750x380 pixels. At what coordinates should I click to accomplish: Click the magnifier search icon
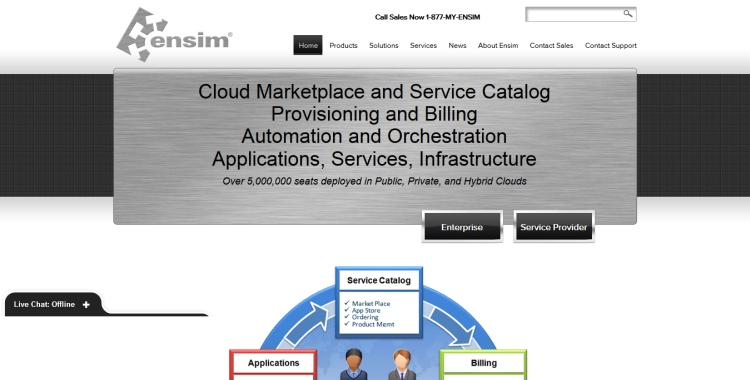pos(628,13)
